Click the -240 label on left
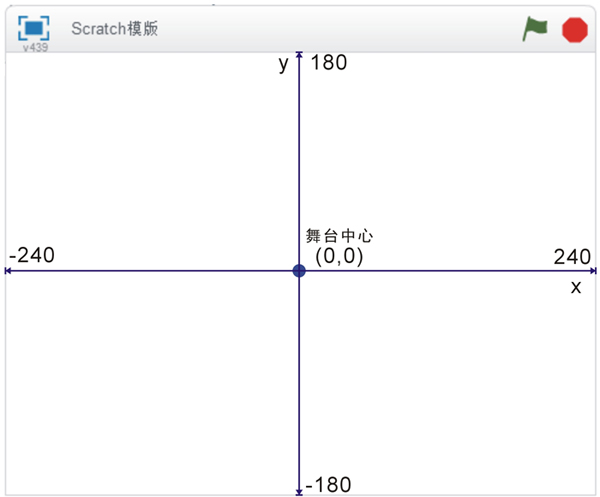The image size is (600, 497). click(32, 255)
